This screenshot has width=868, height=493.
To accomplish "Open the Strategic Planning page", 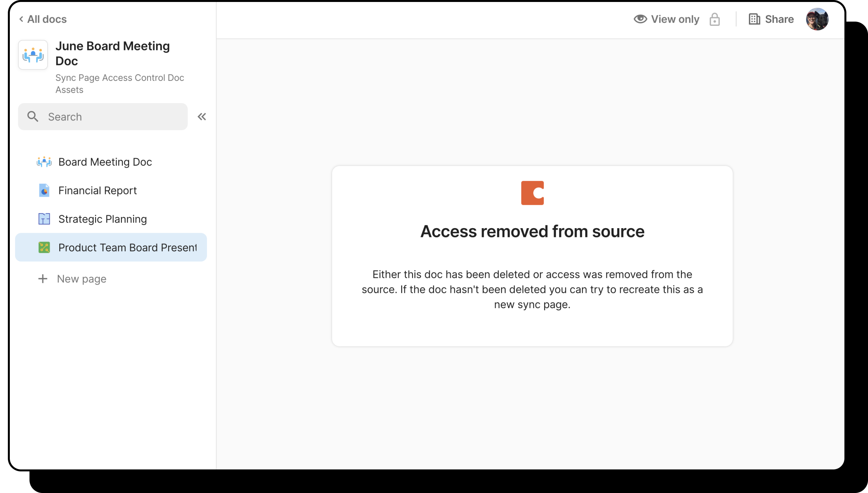I will click(103, 219).
